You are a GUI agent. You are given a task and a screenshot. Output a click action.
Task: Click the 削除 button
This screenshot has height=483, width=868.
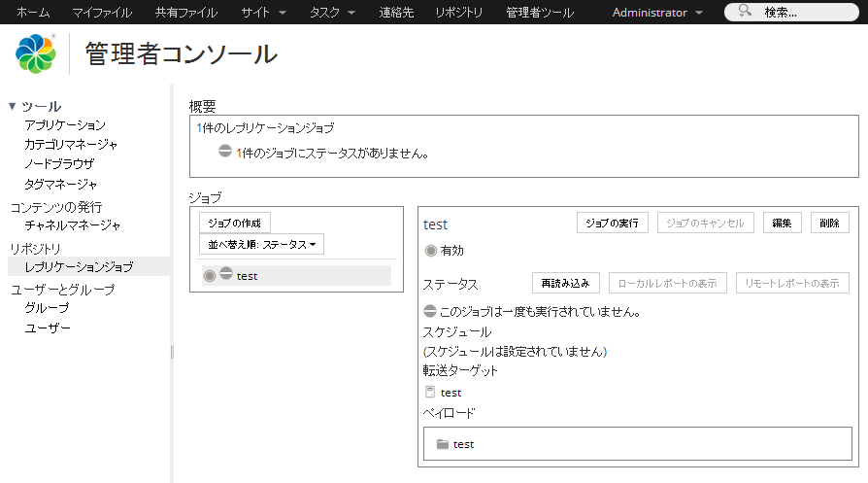(829, 223)
